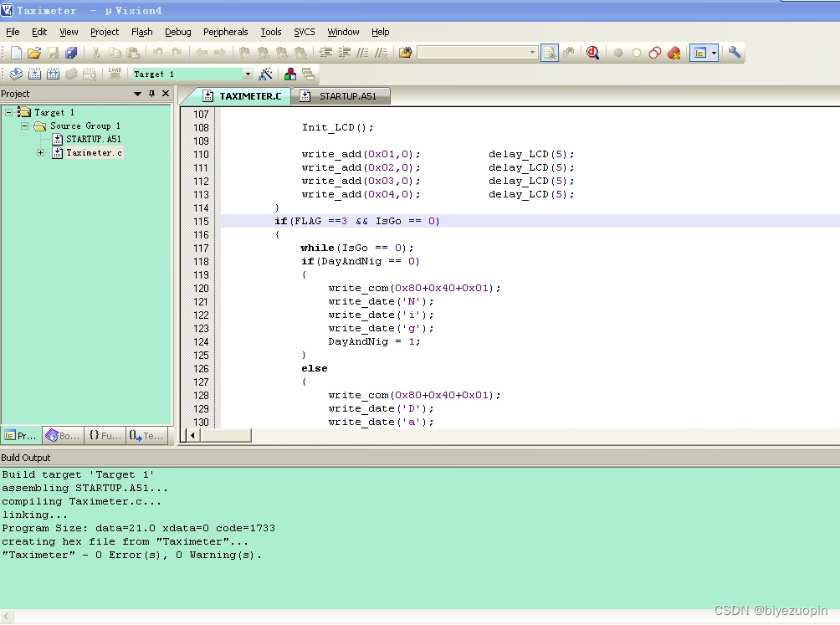Viewport: 840px width, 625px height.
Task: Click the Rebuild all target files icon
Action: [x=53, y=74]
